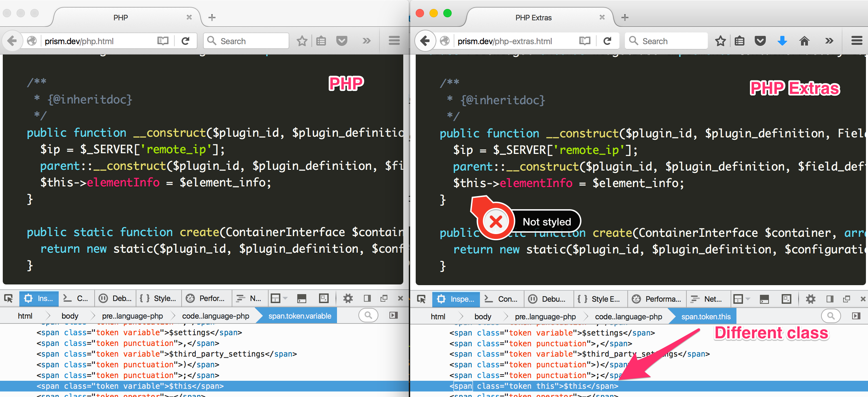Open reader view in the php.html address bar
Image resolution: width=868 pixels, height=397 pixels.
163,41
